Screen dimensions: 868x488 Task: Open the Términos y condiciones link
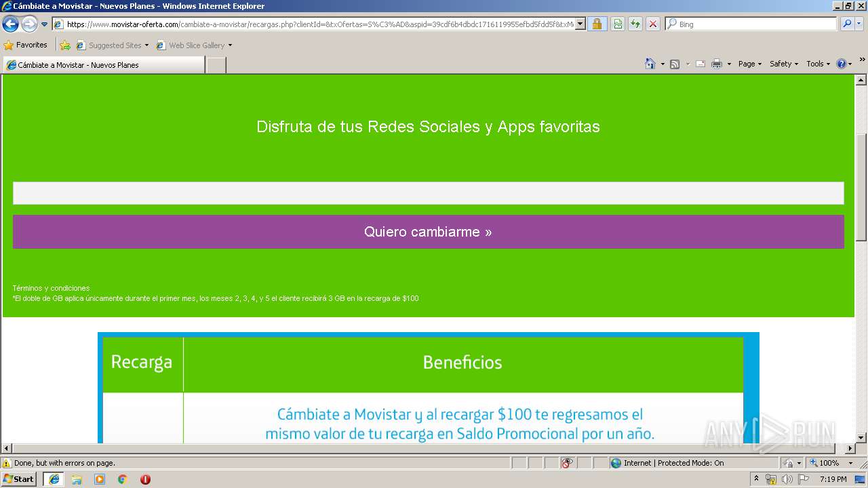(51, 288)
